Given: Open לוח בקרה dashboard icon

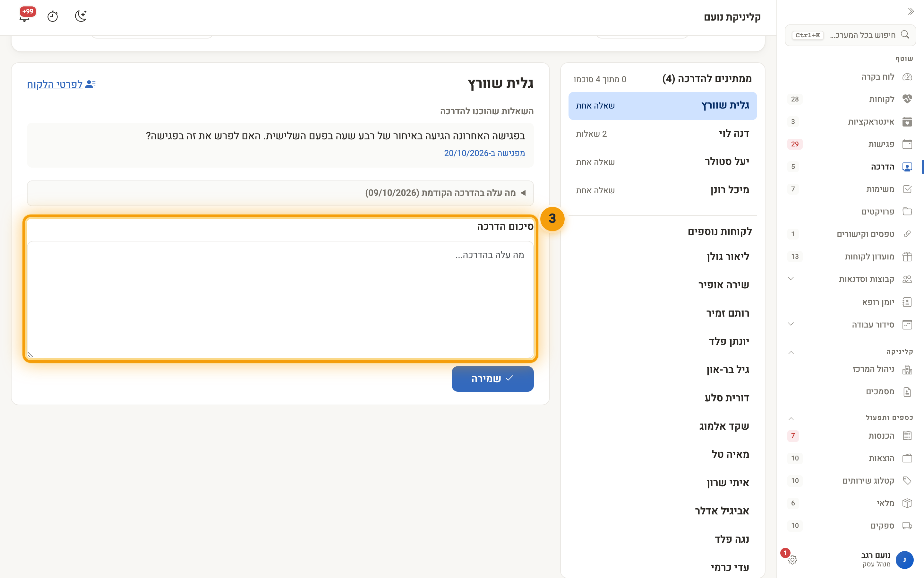Looking at the screenshot, I should pyautogui.click(x=907, y=77).
